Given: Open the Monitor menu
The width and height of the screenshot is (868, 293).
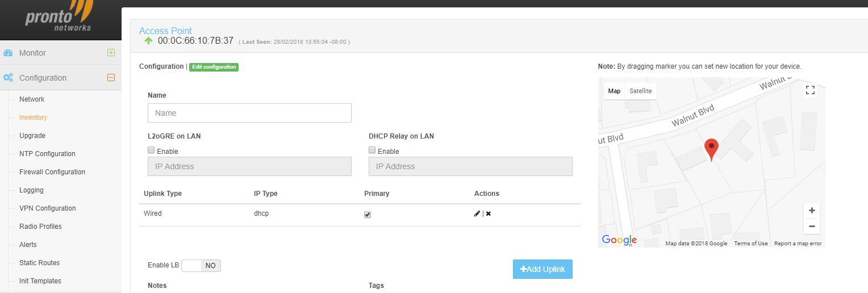Looking at the screenshot, I should click(32, 53).
